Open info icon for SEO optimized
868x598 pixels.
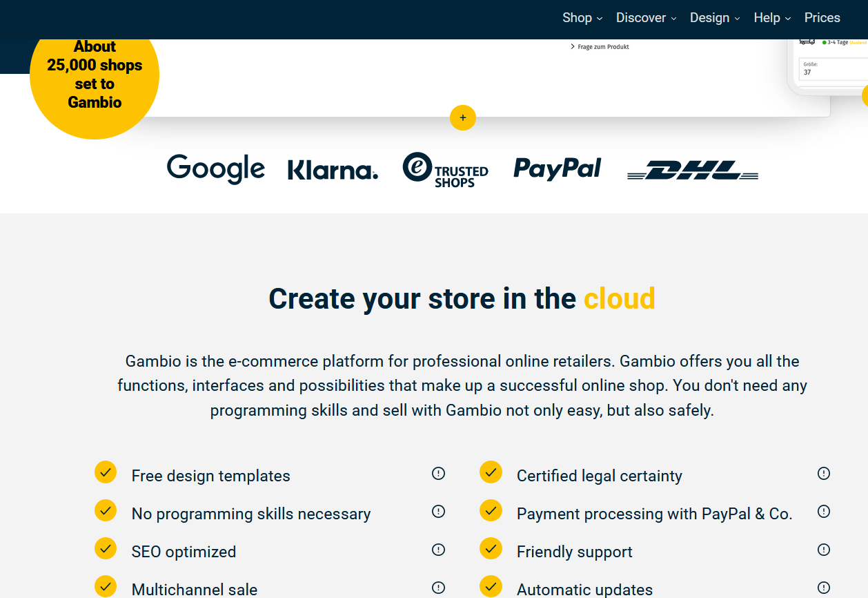pyautogui.click(x=438, y=550)
